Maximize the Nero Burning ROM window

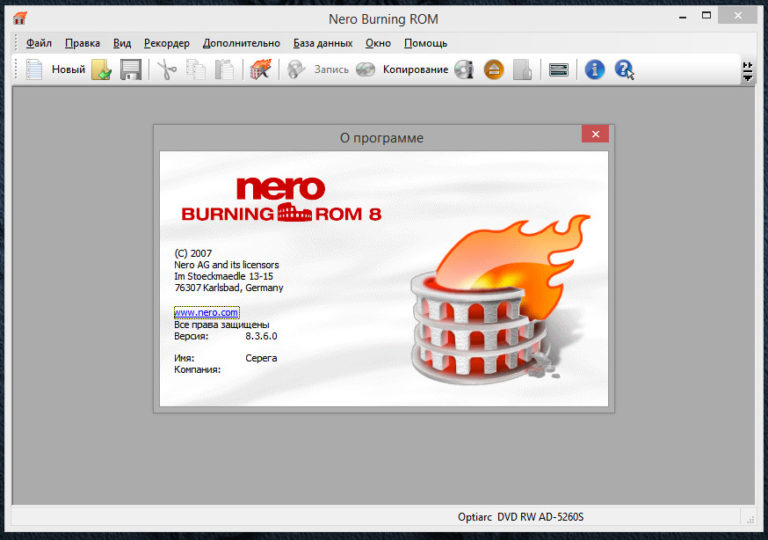point(706,16)
